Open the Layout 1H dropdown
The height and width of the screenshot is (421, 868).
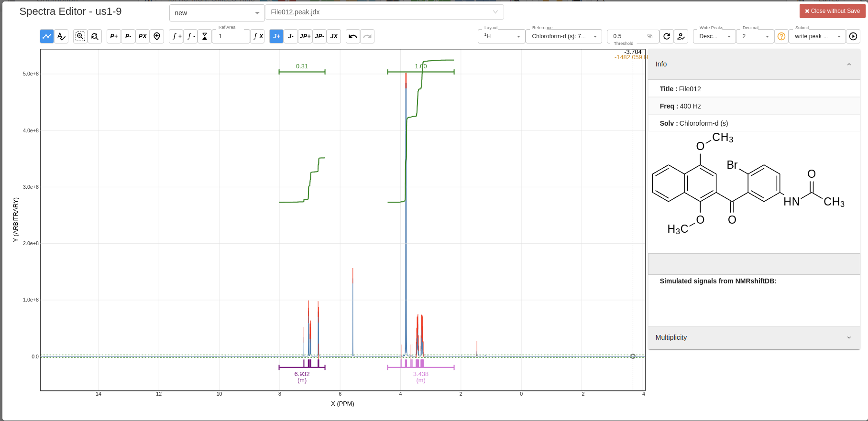[x=502, y=36]
